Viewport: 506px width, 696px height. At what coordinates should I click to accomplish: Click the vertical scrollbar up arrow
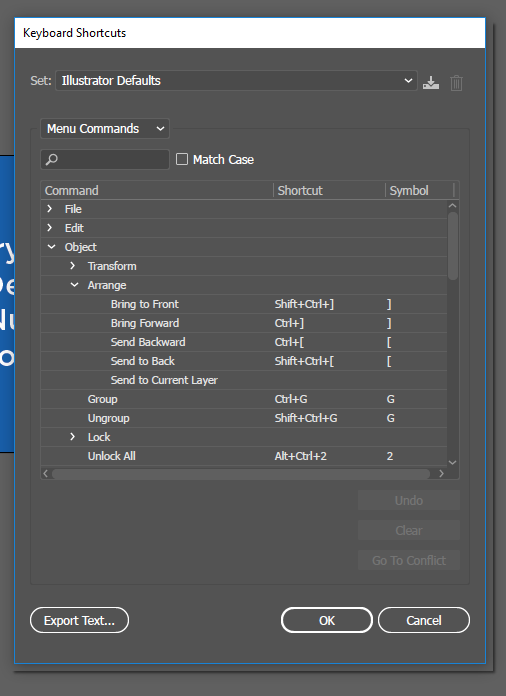[x=452, y=206]
